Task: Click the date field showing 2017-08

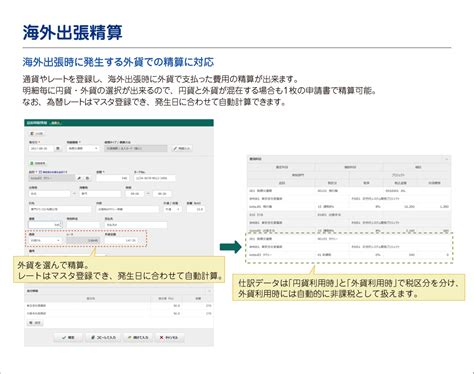Action: pyautogui.click(x=41, y=148)
